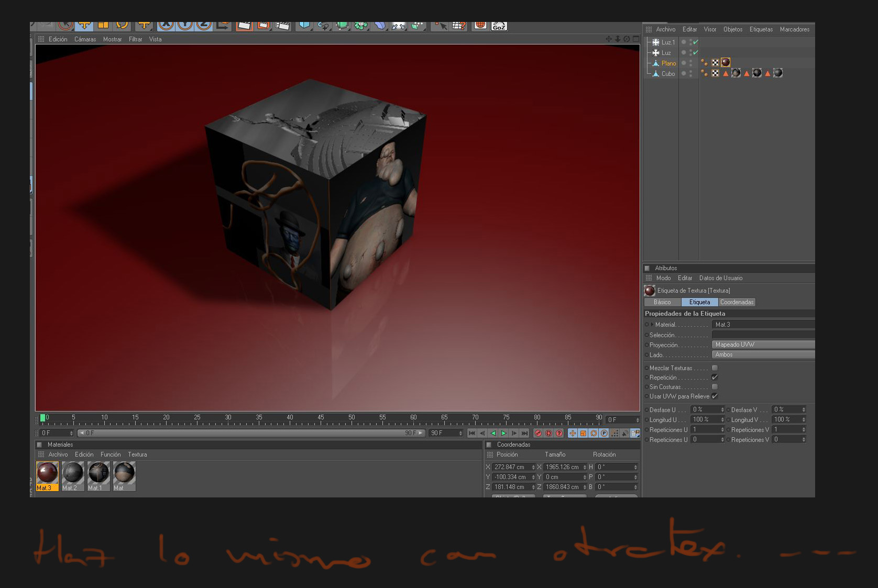Toggle the visibility dot for Plano
This screenshot has height=588, width=878.
point(684,63)
